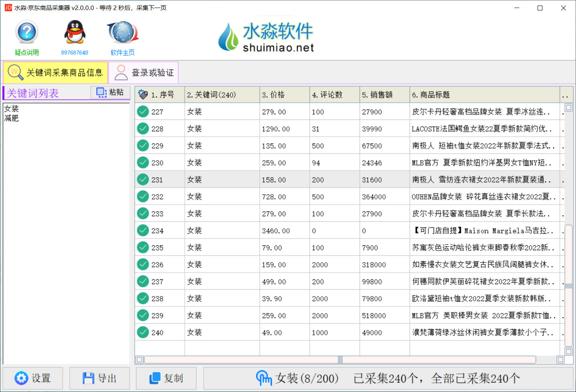The width and height of the screenshot is (576, 392).
Task: Click the green check icon for row 230
Action: 143,163
